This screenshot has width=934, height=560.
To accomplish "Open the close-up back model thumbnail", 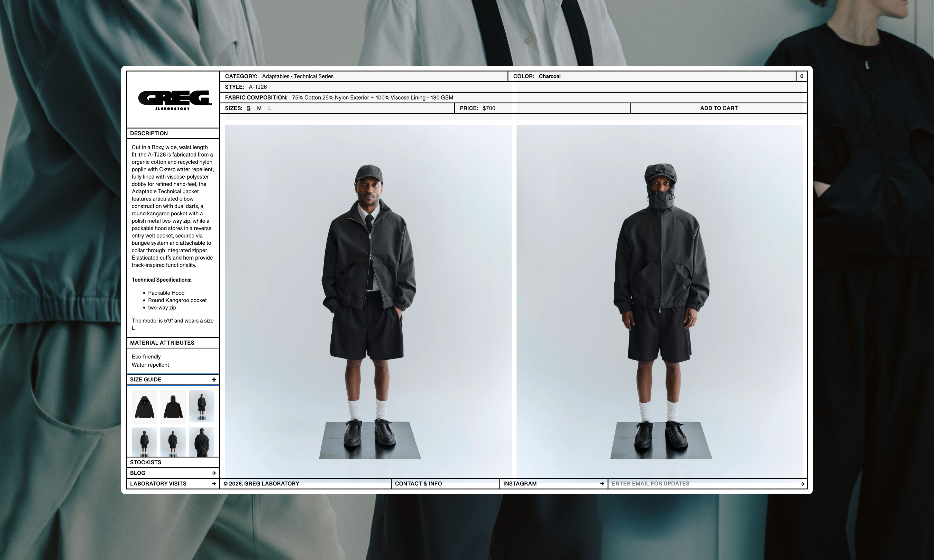I will coord(202,442).
